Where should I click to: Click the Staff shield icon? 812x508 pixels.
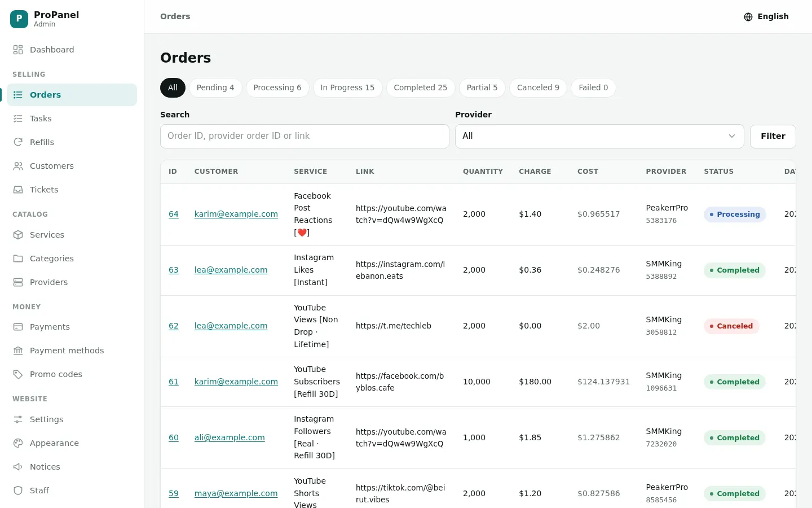point(18,491)
